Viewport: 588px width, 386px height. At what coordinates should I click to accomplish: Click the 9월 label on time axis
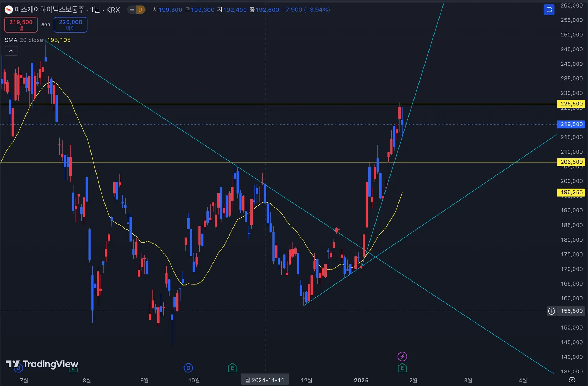[144, 380]
